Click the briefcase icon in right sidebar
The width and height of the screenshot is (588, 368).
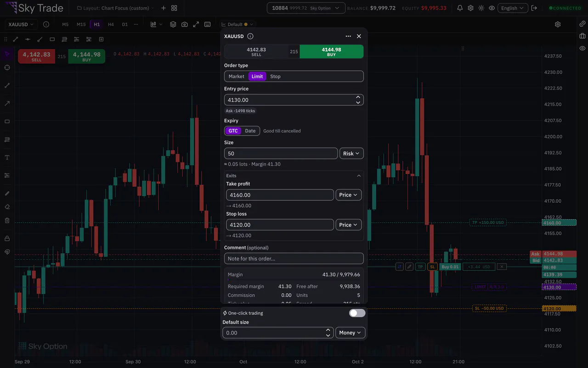pyautogui.click(x=582, y=36)
